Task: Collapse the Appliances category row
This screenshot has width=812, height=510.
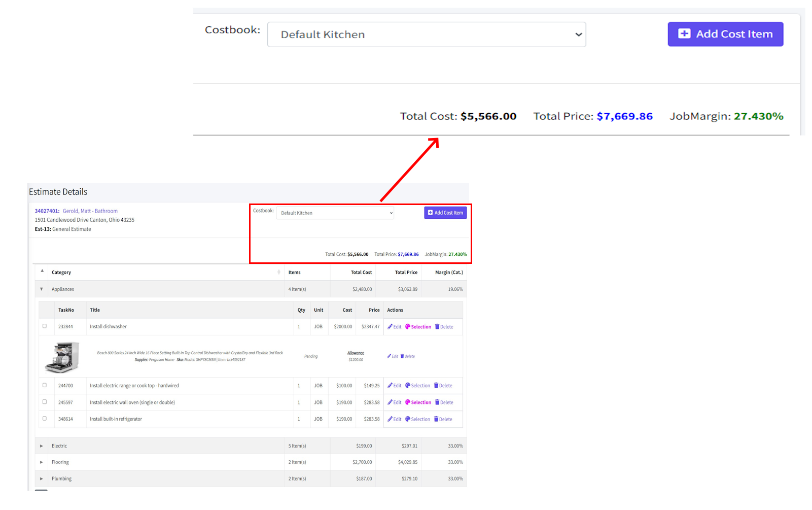Action: (x=42, y=289)
